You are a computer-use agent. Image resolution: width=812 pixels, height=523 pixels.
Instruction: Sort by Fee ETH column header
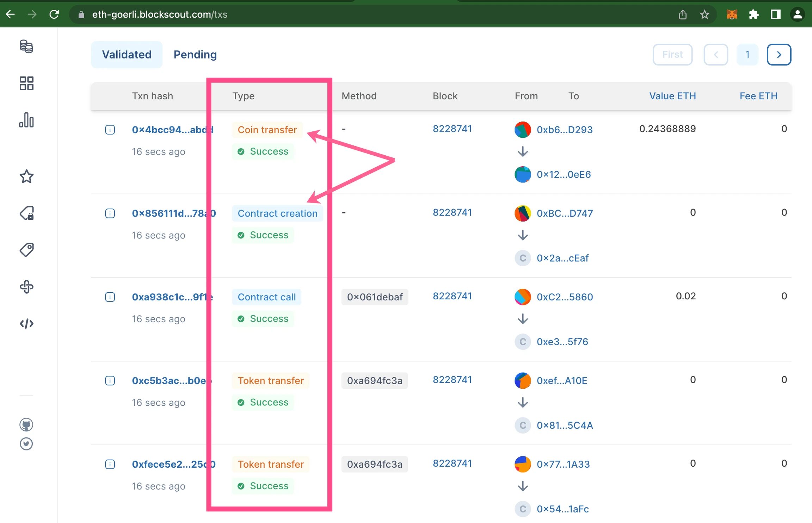coord(758,96)
